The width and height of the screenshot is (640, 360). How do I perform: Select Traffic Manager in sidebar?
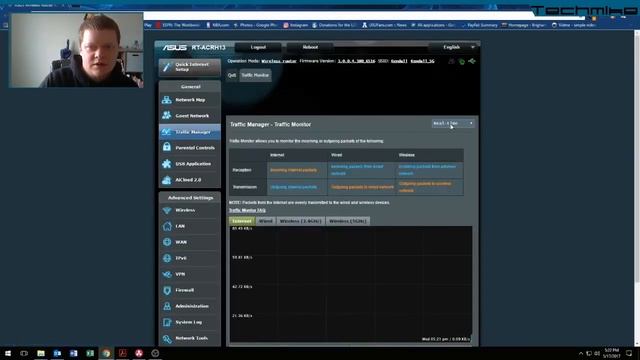coord(190,132)
